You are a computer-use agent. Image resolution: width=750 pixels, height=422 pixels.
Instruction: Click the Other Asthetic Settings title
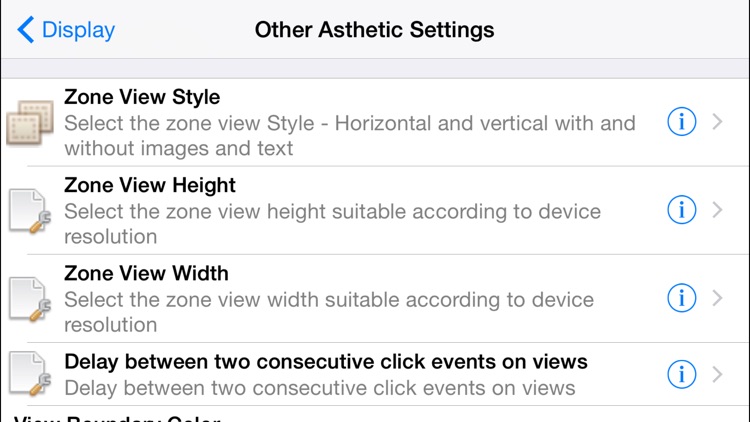click(x=374, y=30)
